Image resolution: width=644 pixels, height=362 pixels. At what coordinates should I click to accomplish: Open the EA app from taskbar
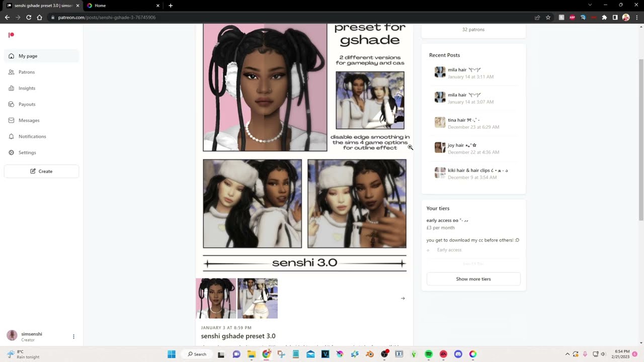coord(443,354)
